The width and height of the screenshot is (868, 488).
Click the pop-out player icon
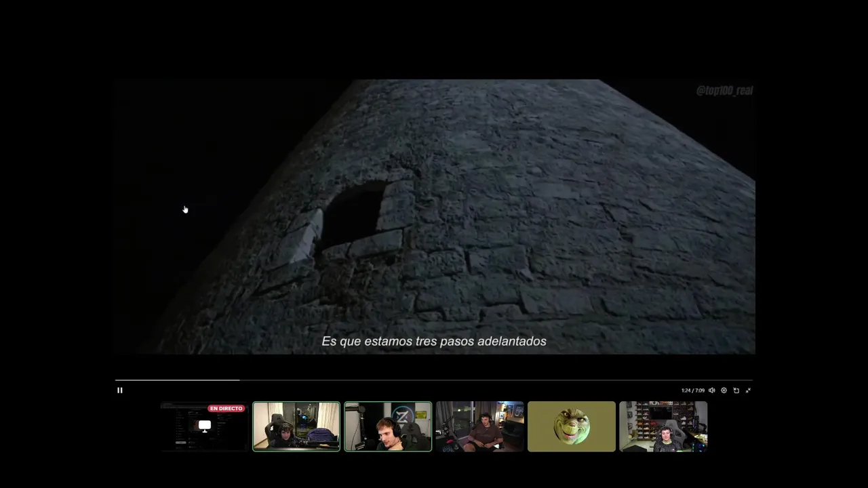pyautogui.click(x=736, y=390)
